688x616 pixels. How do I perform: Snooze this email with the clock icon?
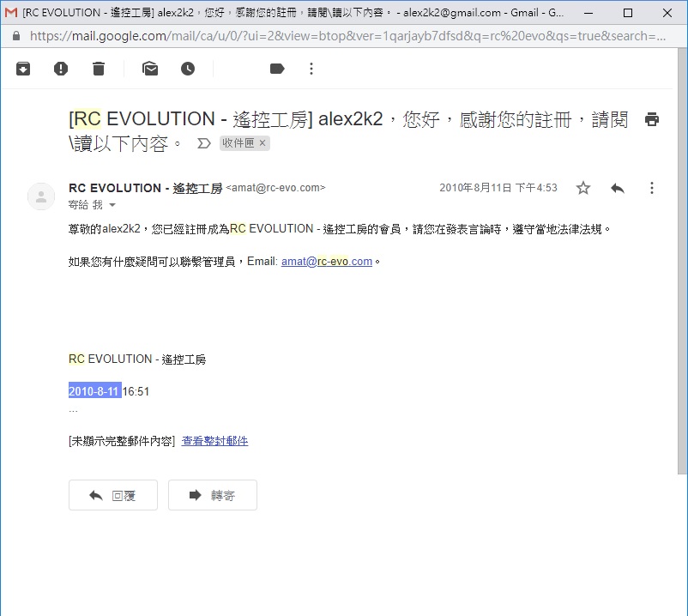(188, 69)
